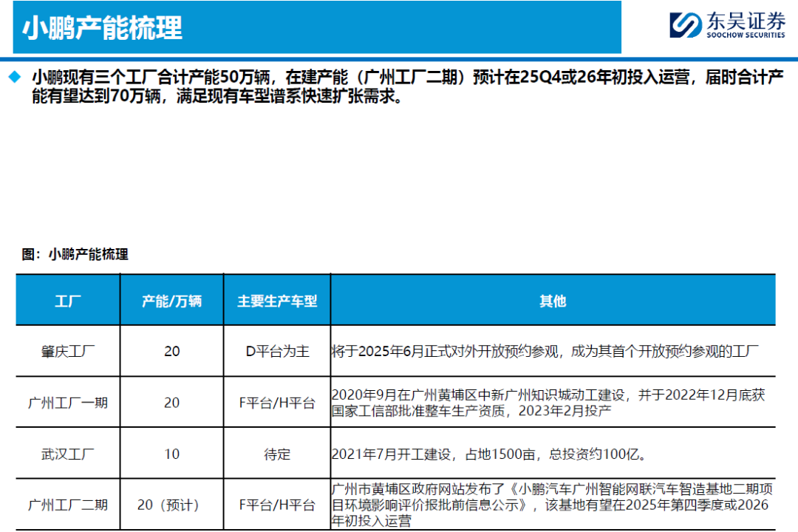
Task: Select the 肇庆工厂 row label
Action: pos(67,352)
